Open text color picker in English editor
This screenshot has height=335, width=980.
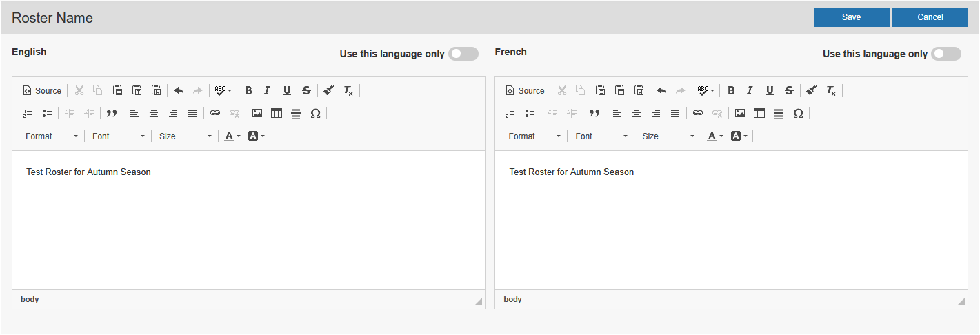click(x=232, y=136)
